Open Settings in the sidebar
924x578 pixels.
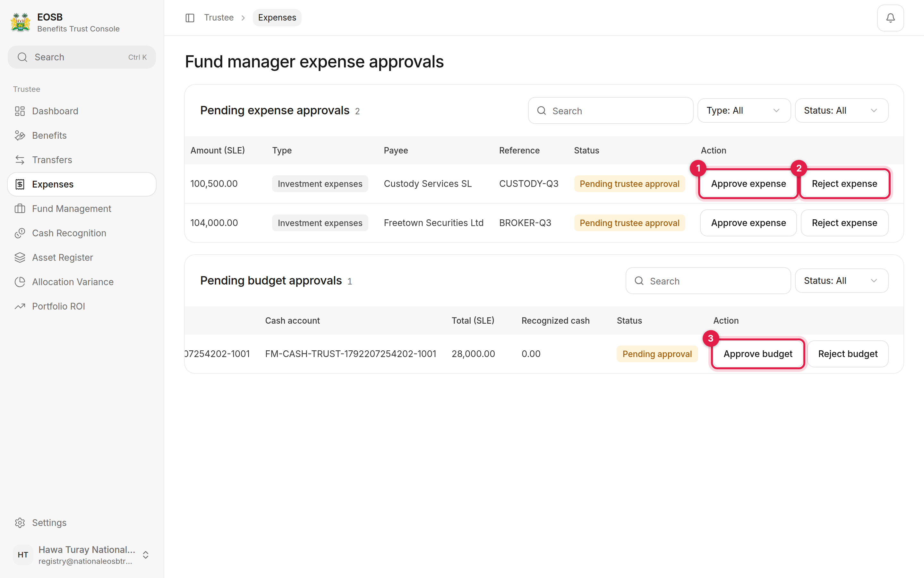click(82, 522)
